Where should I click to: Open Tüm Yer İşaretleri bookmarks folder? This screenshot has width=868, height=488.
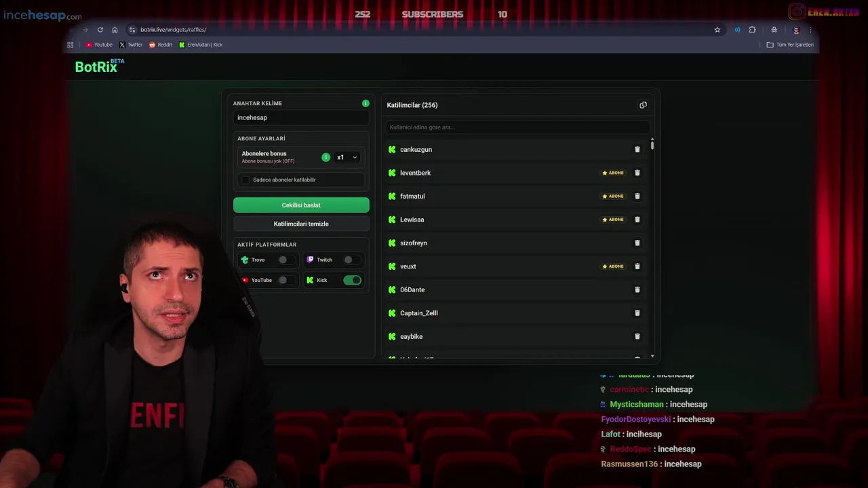(x=790, y=45)
